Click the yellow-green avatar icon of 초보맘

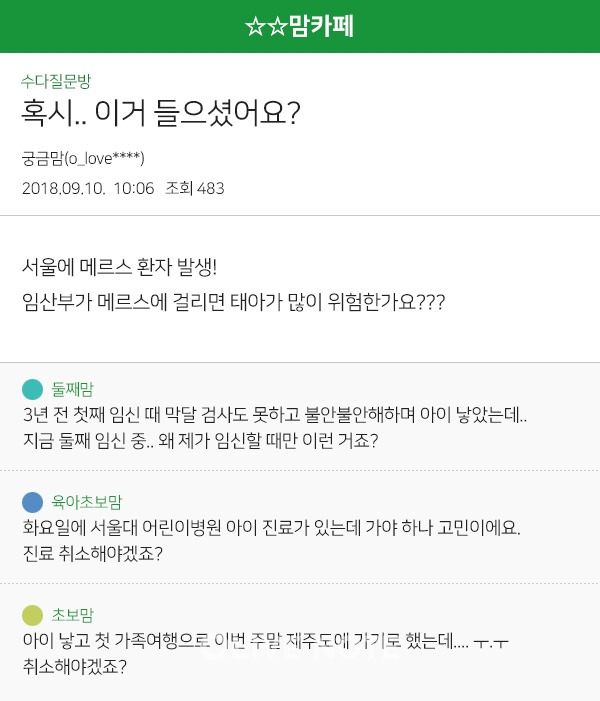click(33, 615)
